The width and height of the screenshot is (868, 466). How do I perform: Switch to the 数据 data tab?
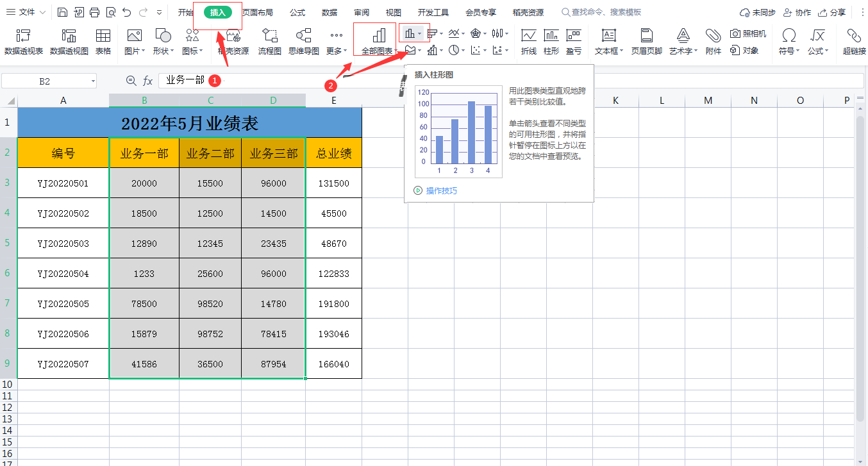point(330,12)
